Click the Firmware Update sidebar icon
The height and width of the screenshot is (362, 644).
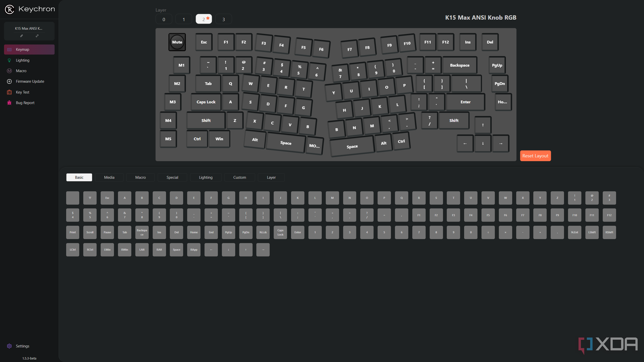(9, 81)
